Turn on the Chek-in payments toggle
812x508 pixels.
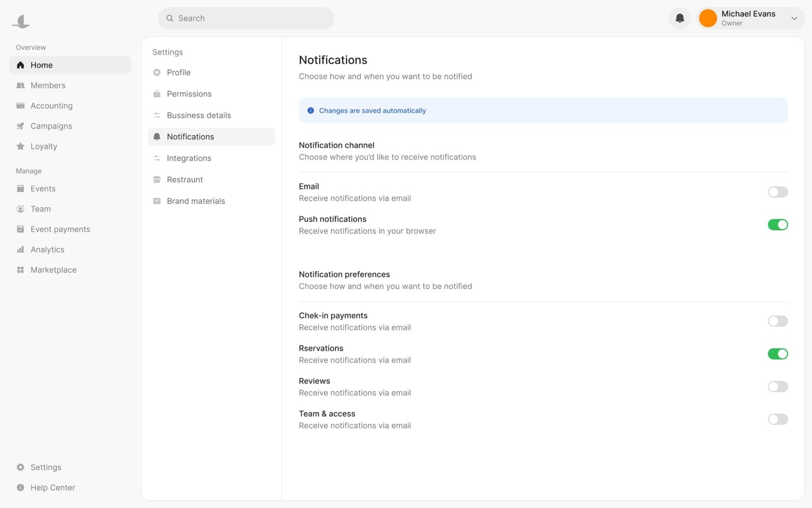[x=777, y=321]
